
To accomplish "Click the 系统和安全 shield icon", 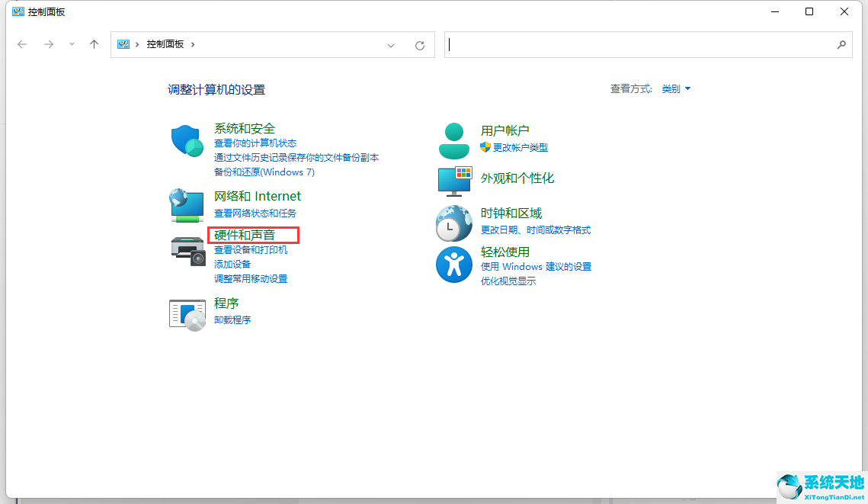I will point(187,140).
